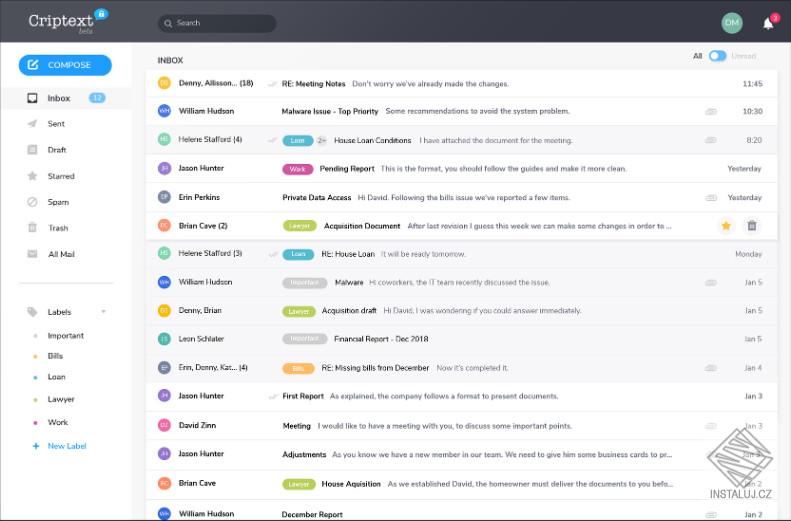
Task: Click the Loan tag on RE: House Loan
Action: pos(298,254)
